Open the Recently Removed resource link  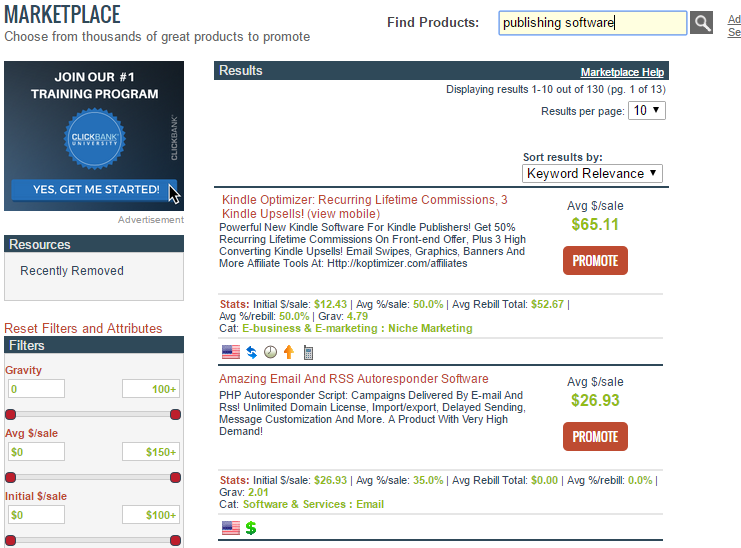click(x=72, y=271)
